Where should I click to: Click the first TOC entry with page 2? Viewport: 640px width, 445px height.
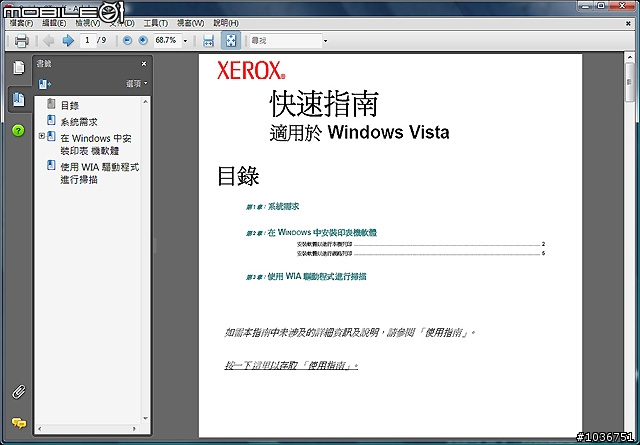(x=421, y=245)
